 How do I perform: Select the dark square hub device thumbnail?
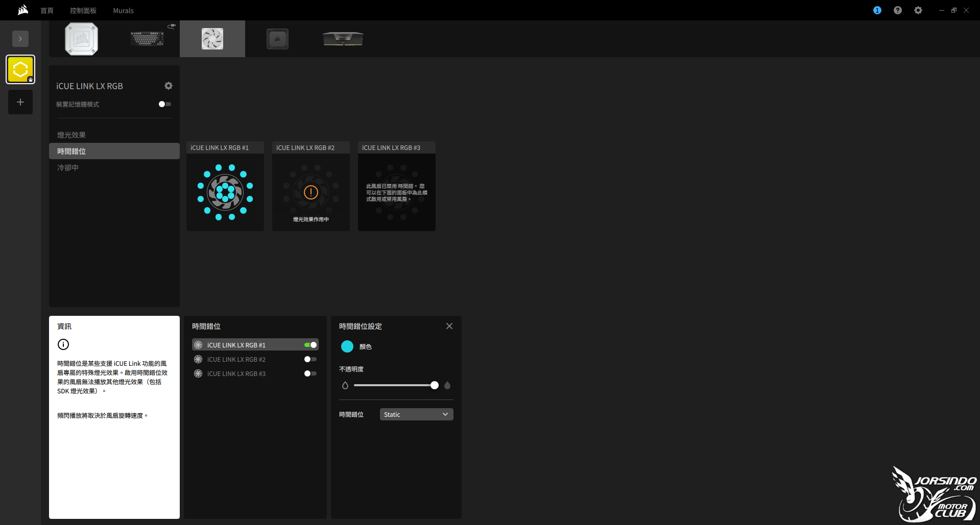[x=278, y=39]
